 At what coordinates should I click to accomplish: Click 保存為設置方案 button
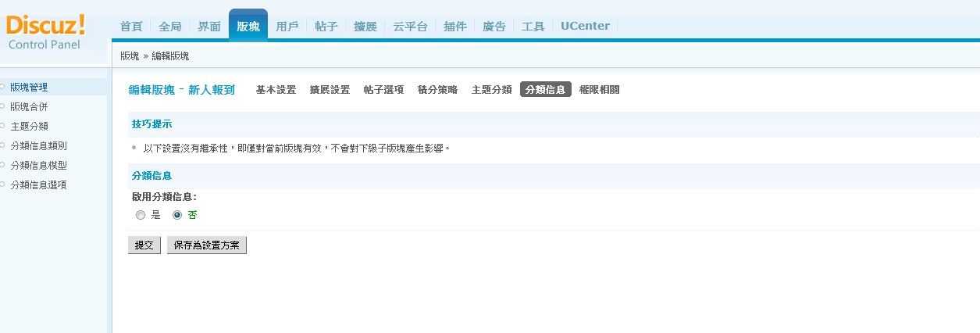point(207,245)
